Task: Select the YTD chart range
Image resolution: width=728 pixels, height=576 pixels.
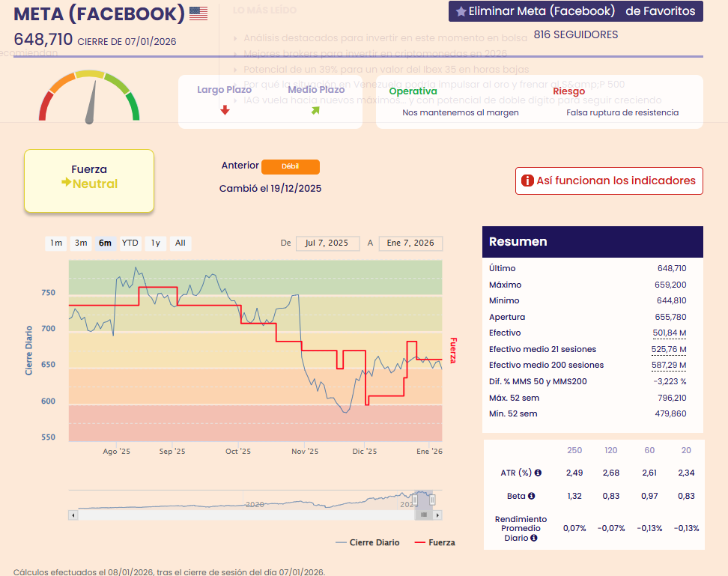Action: coord(130,243)
